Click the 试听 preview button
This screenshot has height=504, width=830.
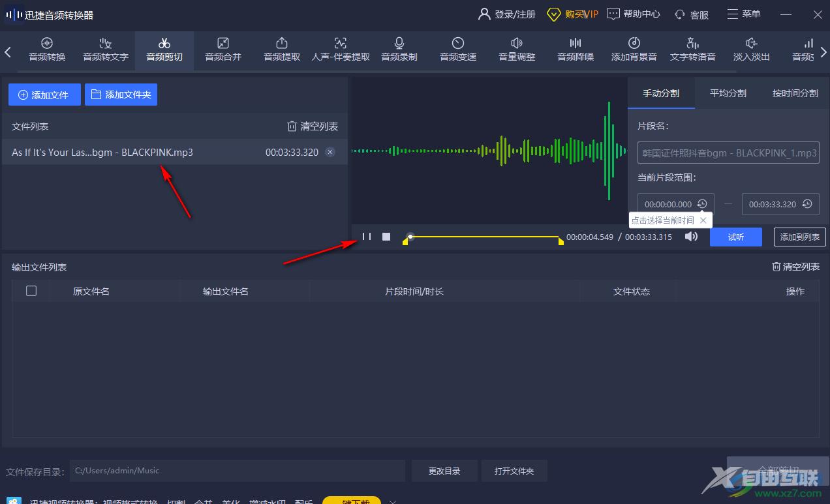pos(736,237)
